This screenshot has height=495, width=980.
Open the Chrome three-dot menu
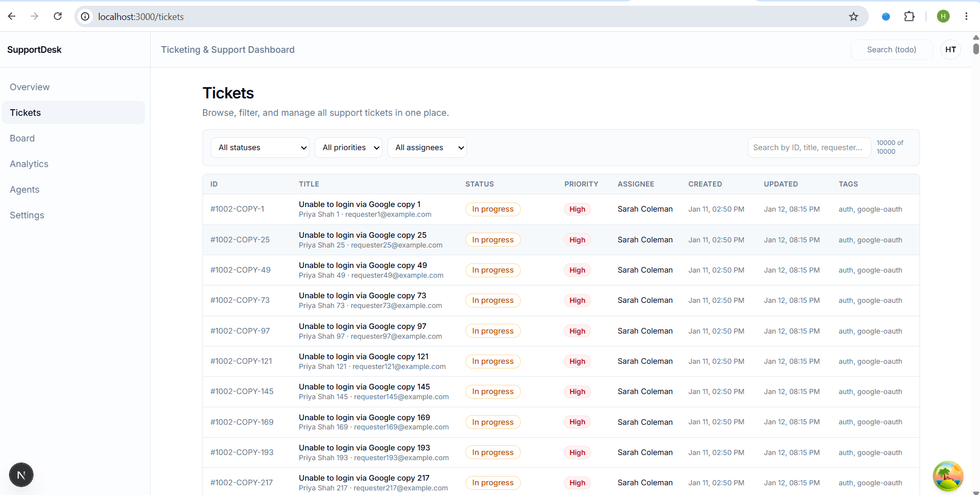pos(966,16)
